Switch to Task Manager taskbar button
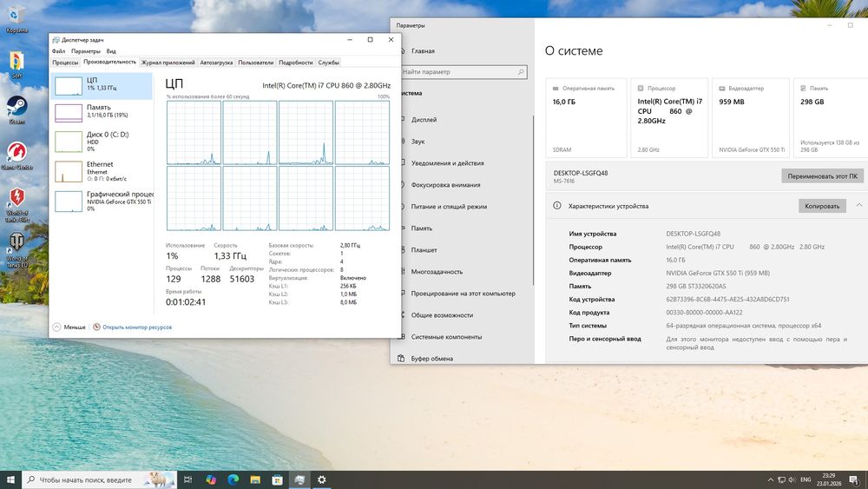 pyautogui.click(x=299, y=479)
